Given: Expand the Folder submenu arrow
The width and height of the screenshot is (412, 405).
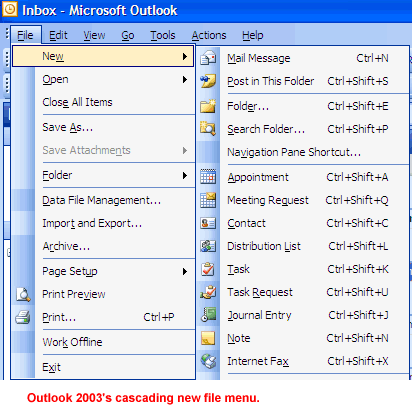Looking at the screenshot, I should (x=185, y=175).
